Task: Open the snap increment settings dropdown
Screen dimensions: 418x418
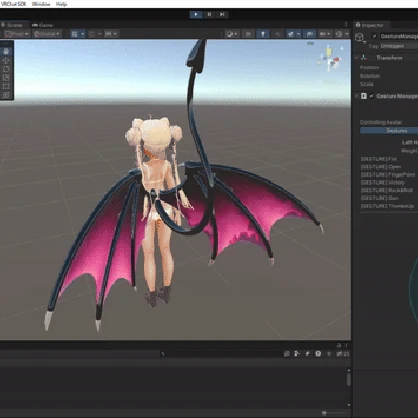Action: point(110,34)
